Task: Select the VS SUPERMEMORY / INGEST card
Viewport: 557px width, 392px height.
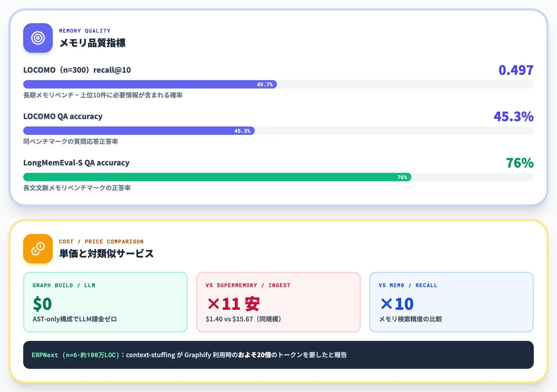Action: click(x=278, y=302)
